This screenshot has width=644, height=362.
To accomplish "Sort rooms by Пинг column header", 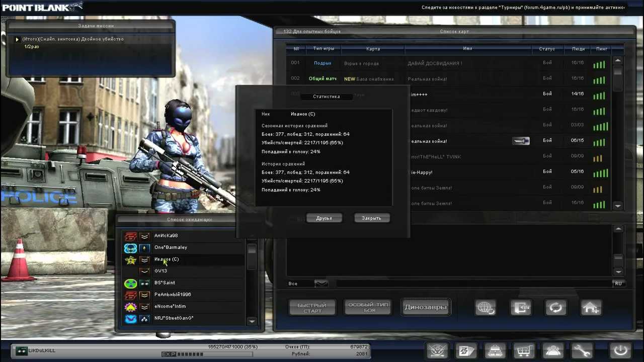I will pyautogui.click(x=602, y=49).
